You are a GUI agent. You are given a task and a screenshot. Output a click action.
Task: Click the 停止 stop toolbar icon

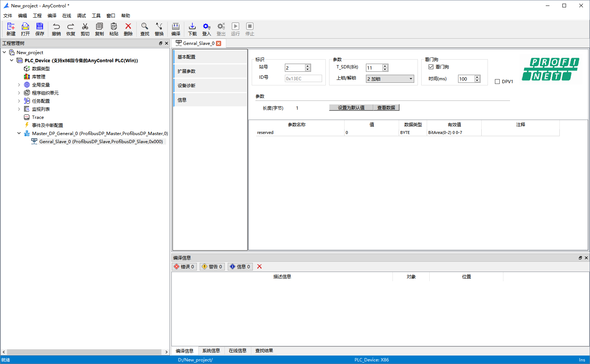point(250,29)
